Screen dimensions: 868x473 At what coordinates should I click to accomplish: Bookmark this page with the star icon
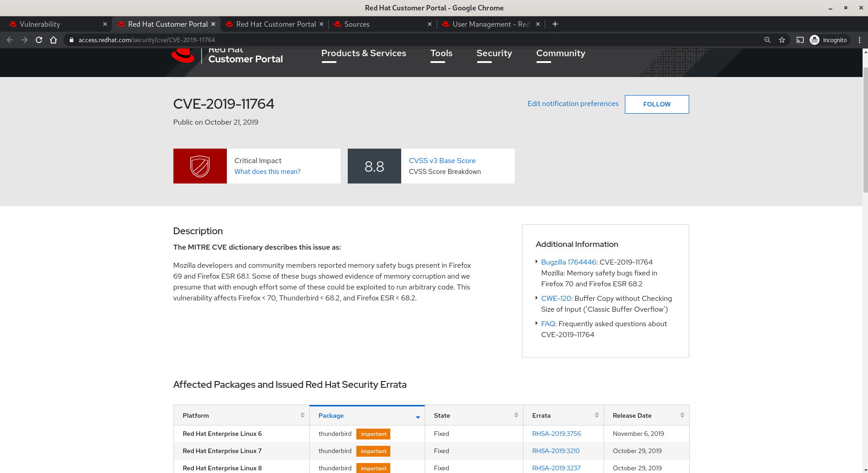point(782,40)
